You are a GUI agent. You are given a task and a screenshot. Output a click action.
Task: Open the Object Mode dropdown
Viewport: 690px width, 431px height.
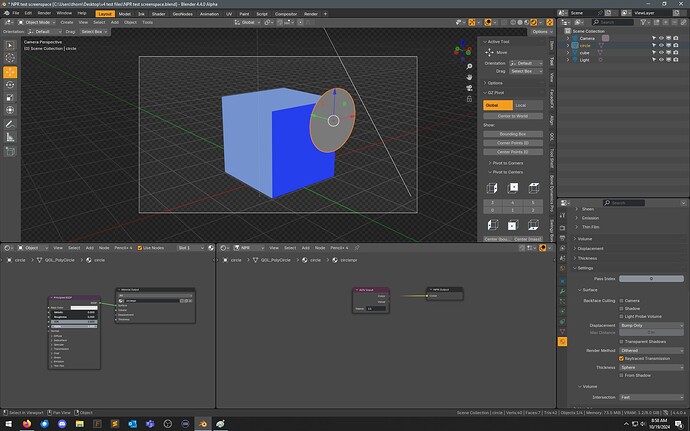coord(37,22)
